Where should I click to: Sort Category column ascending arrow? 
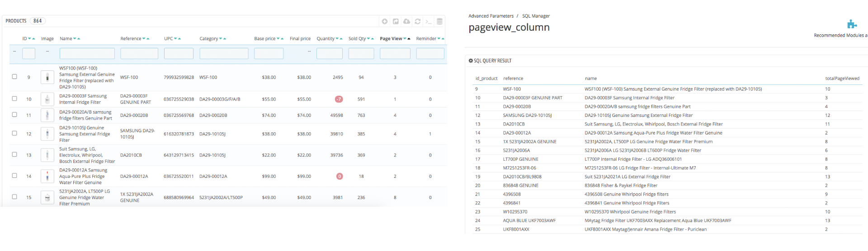(225, 39)
